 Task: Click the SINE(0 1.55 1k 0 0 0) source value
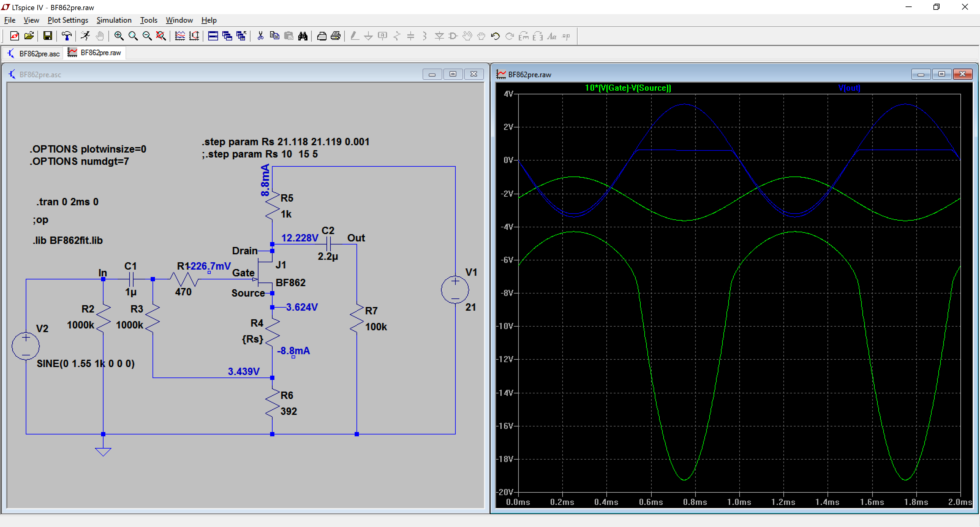pos(86,363)
